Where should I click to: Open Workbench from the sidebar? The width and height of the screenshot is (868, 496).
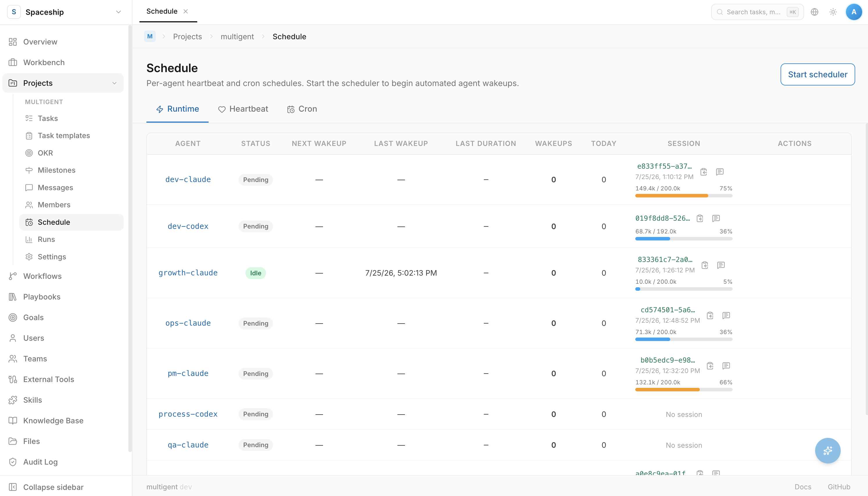coord(63,62)
